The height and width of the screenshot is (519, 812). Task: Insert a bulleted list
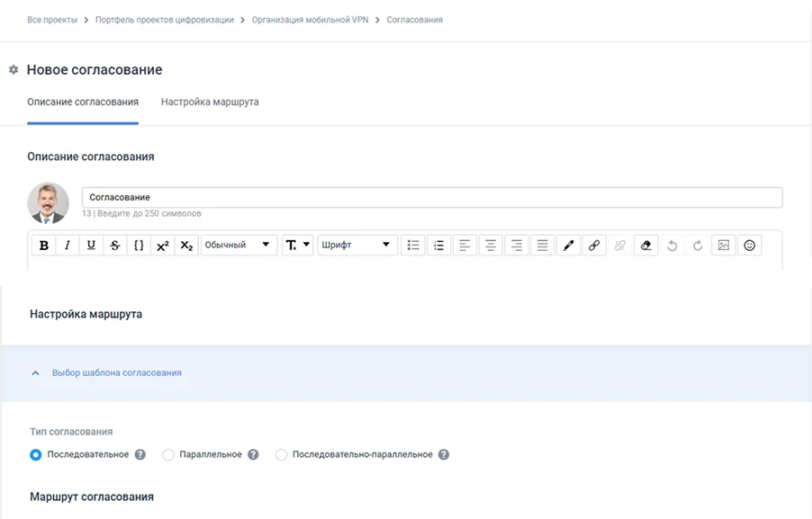pyautogui.click(x=413, y=246)
